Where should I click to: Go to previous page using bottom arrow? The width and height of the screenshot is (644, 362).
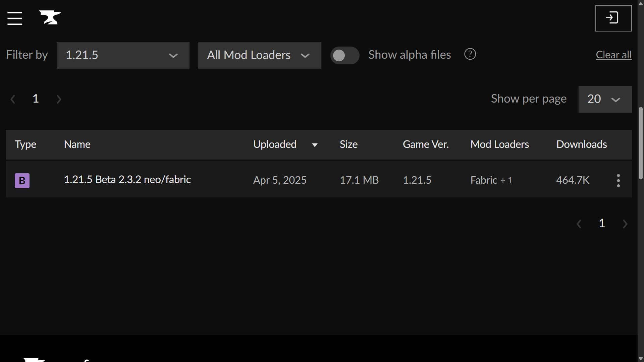[579, 224]
